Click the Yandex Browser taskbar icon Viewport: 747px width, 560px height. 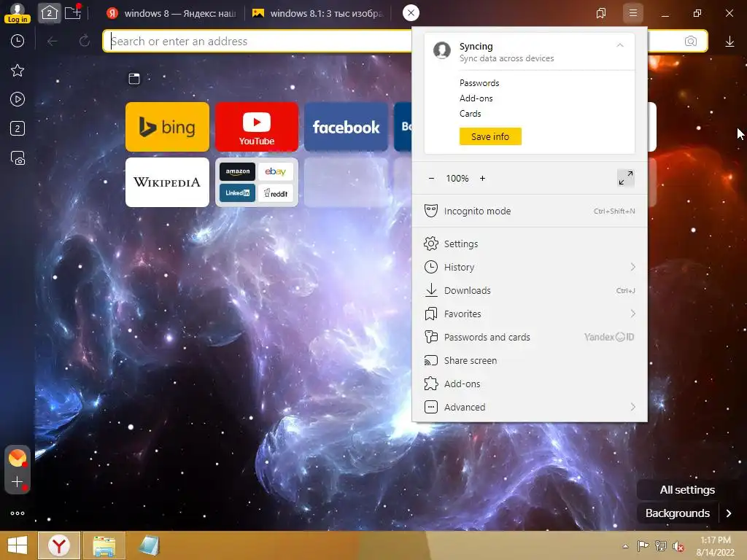pos(59,545)
